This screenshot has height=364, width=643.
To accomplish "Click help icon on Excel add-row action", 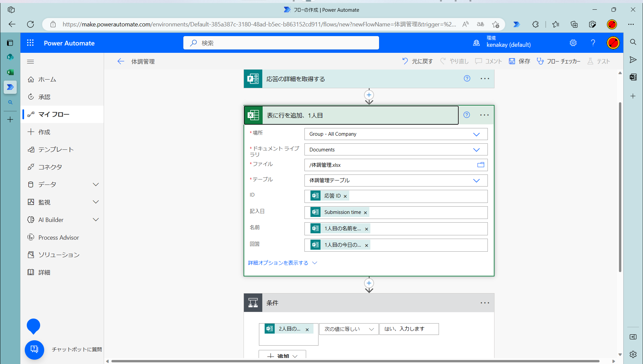I will [x=466, y=115].
